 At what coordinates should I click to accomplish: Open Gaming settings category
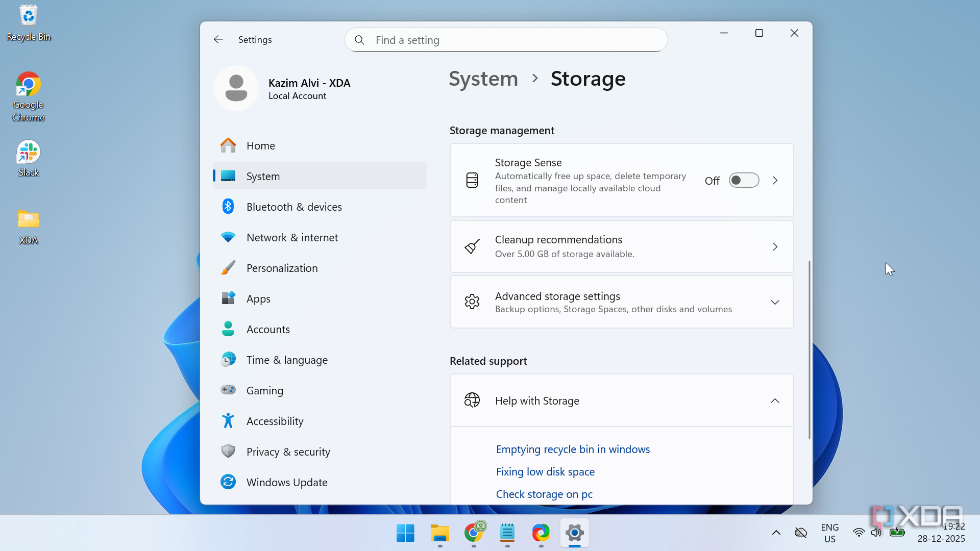(320, 390)
